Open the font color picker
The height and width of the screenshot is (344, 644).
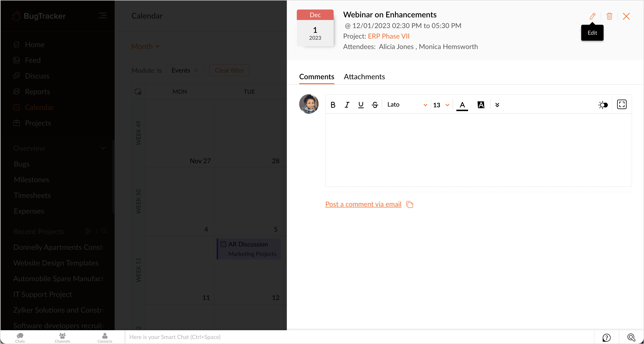click(x=462, y=105)
